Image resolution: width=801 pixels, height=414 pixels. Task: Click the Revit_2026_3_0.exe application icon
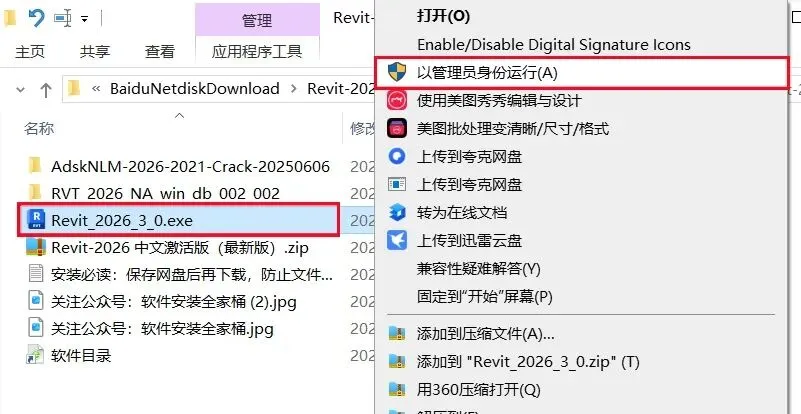36,220
